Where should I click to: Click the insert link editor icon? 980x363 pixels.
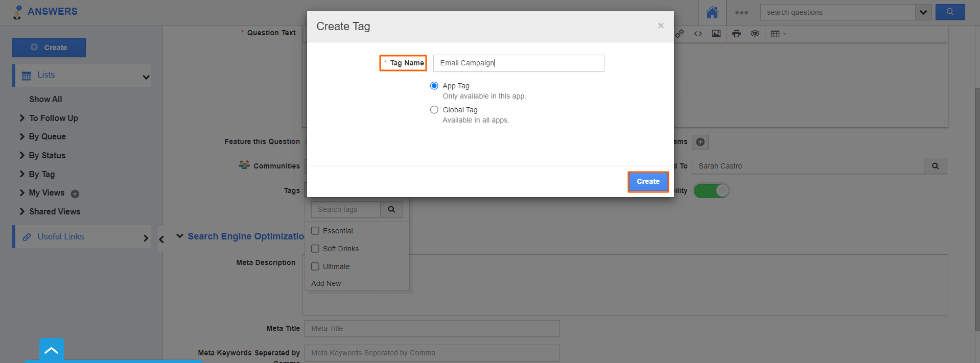point(680,34)
